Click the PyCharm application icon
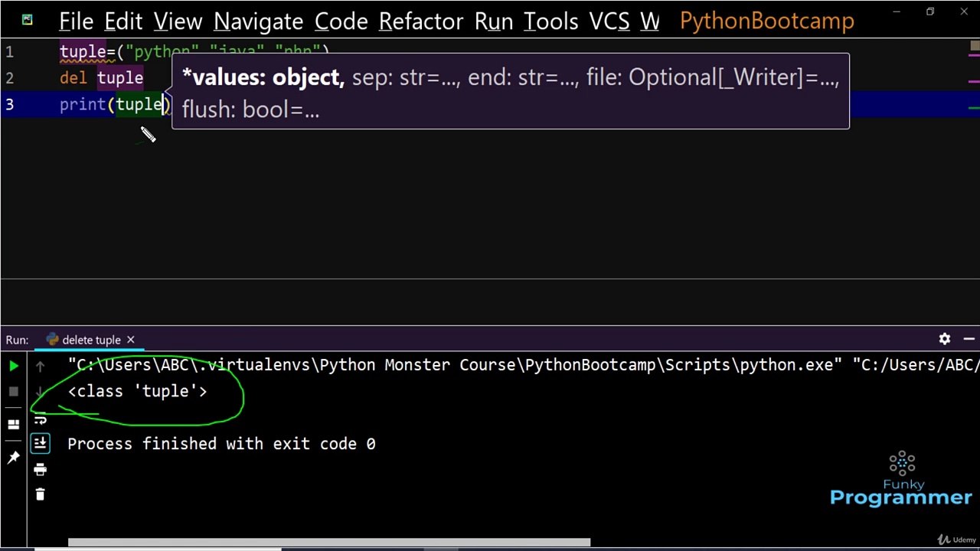 (27, 20)
